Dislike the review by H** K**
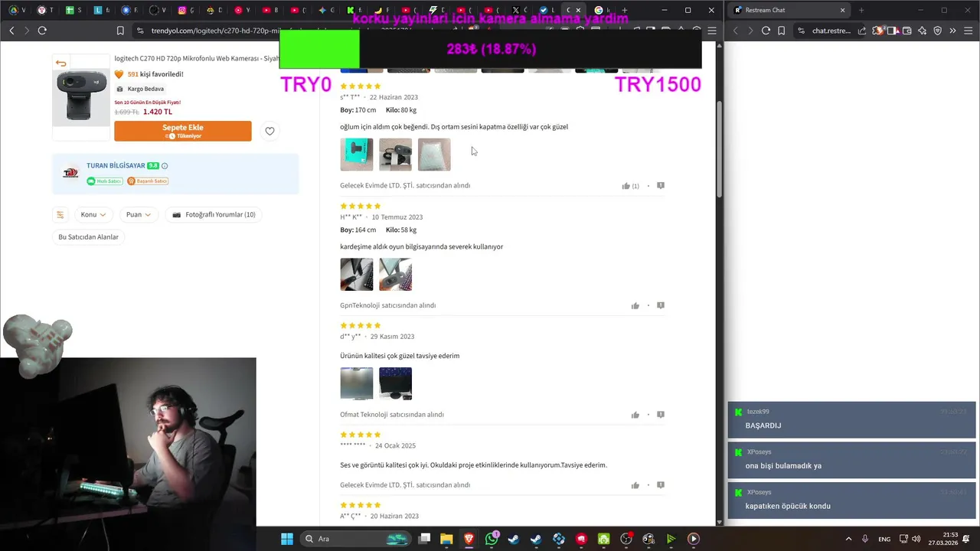This screenshot has height=551, width=980. coord(661,305)
